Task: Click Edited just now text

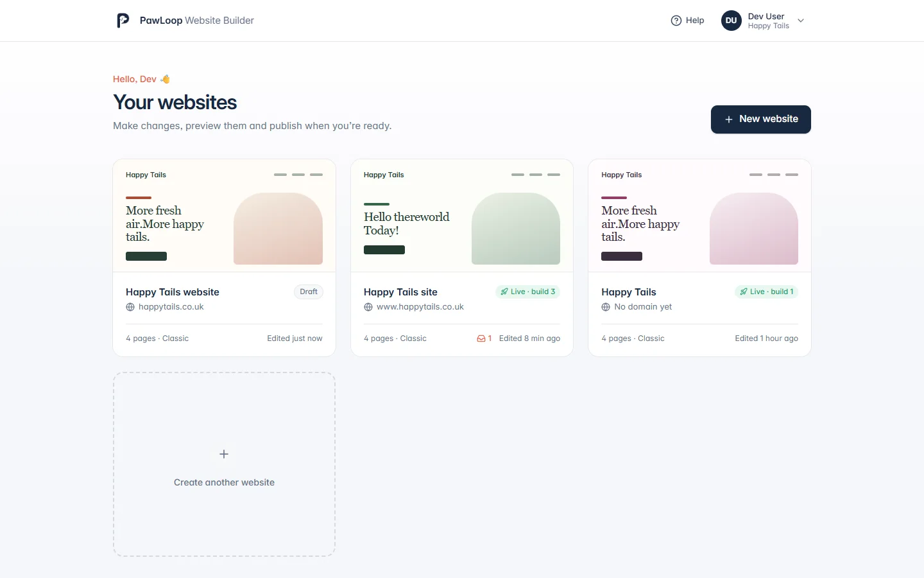Action: 295,338
